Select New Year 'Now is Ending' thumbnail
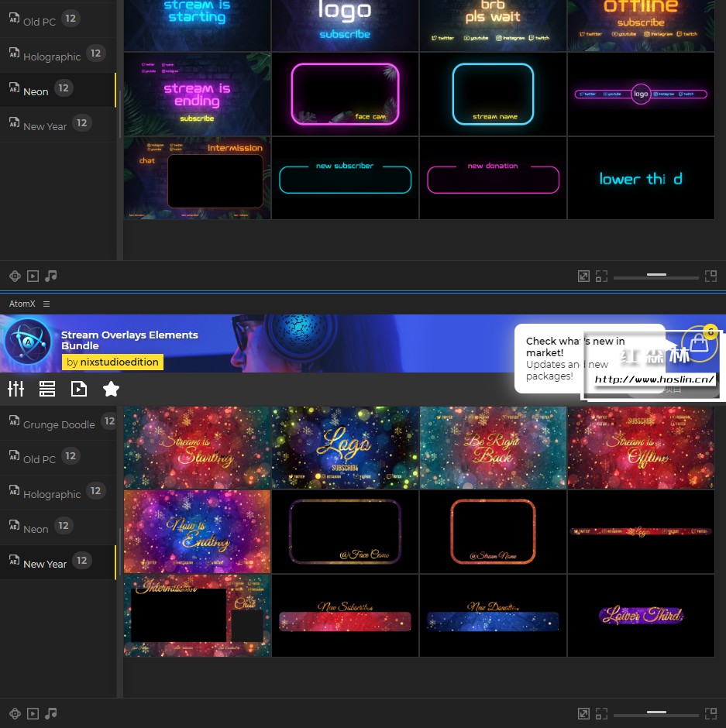This screenshot has height=728, width=726. [x=197, y=531]
